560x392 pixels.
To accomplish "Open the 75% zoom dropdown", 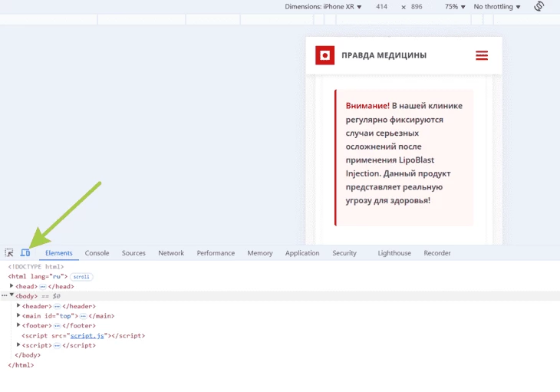I will click(x=455, y=7).
